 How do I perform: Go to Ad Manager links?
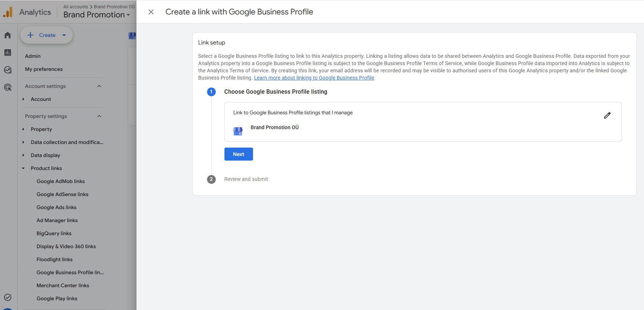pyautogui.click(x=57, y=220)
